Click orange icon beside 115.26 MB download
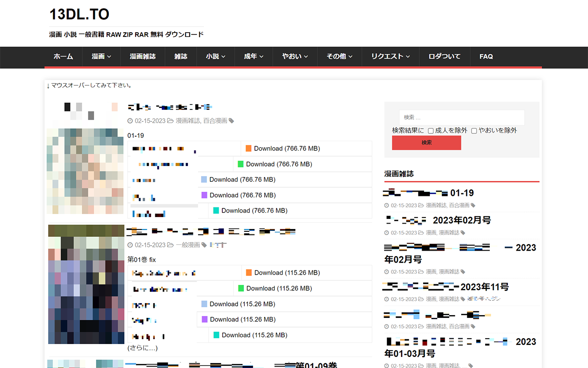Image resolution: width=588 pixels, height=368 pixels. click(x=249, y=273)
